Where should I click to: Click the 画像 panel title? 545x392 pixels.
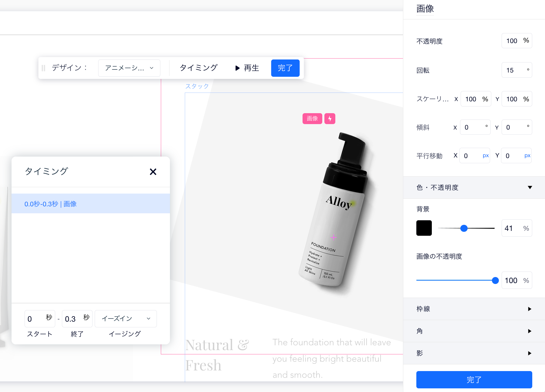[425, 8]
